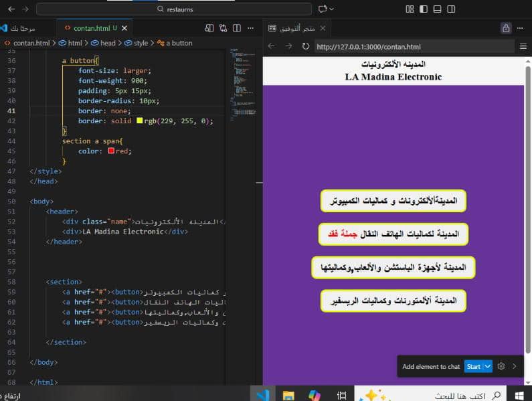Click the Windows taskbar search box

click(x=430, y=394)
